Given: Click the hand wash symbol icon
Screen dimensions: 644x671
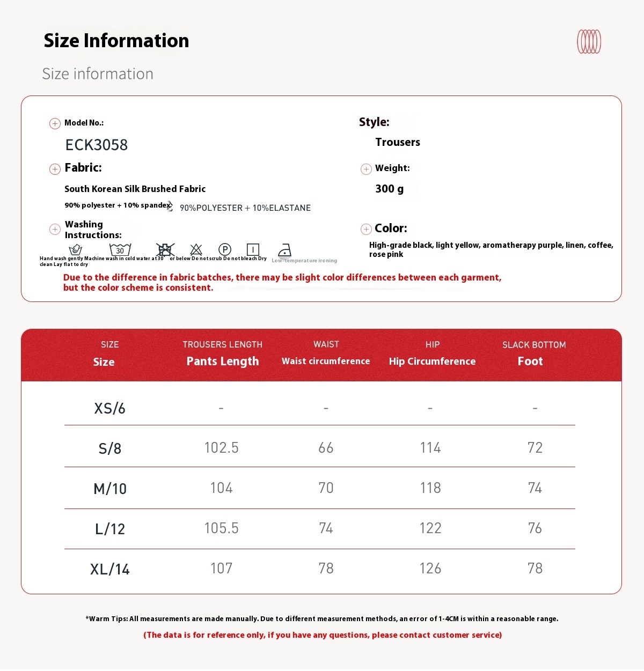Looking at the screenshot, I should click(76, 250).
